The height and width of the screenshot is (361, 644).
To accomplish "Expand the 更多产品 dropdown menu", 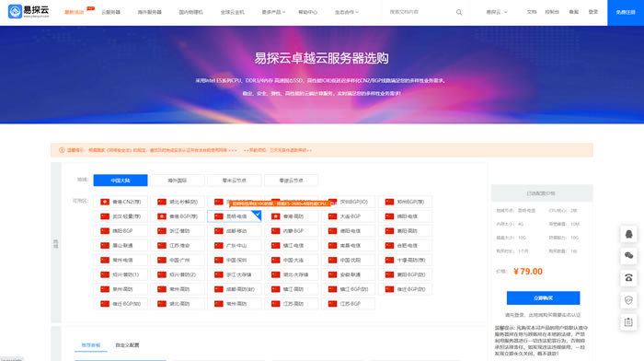I will point(273,12).
